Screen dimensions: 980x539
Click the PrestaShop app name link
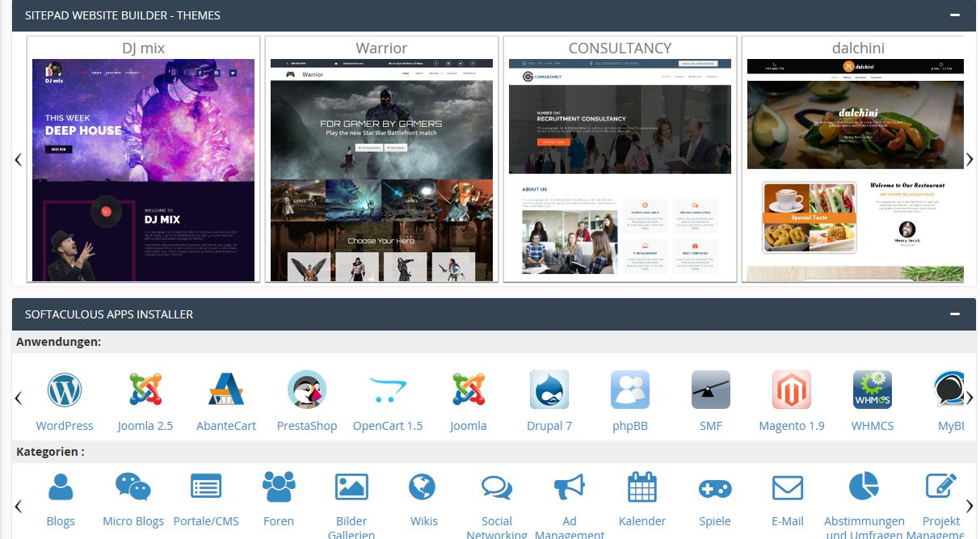(x=307, y=426)
